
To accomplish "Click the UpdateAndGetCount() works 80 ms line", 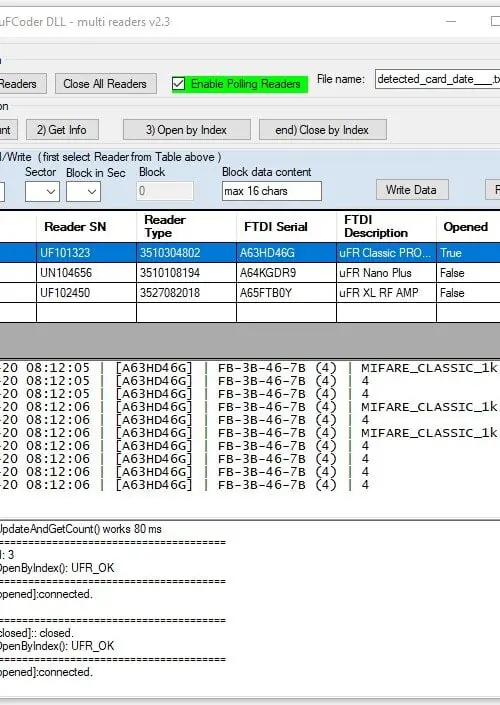I will tap(80, 529).
